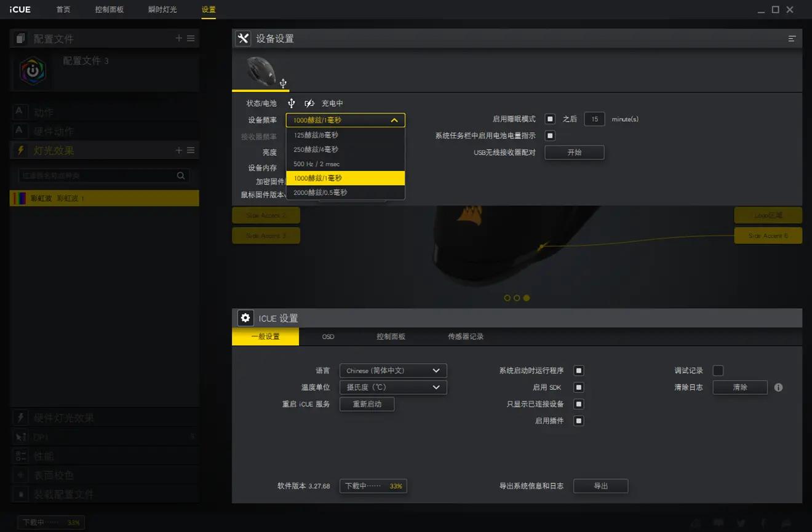Click the 清除 button to clear logs

pyautogui.click(x=740, y=387)
